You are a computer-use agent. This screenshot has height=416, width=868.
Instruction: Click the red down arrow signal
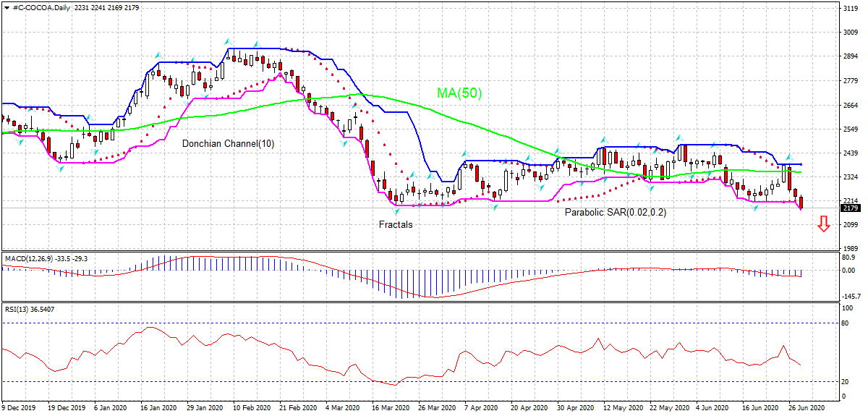[x=823, y=224]
